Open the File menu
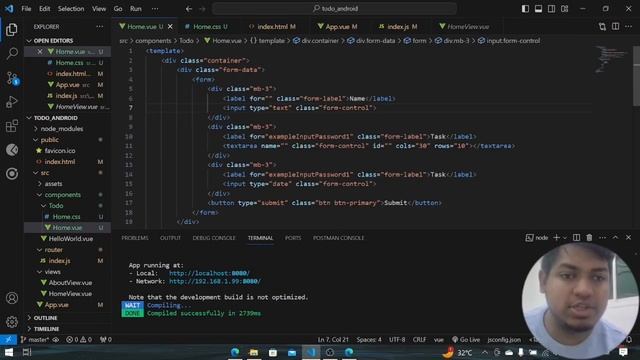 coord(26,9)
